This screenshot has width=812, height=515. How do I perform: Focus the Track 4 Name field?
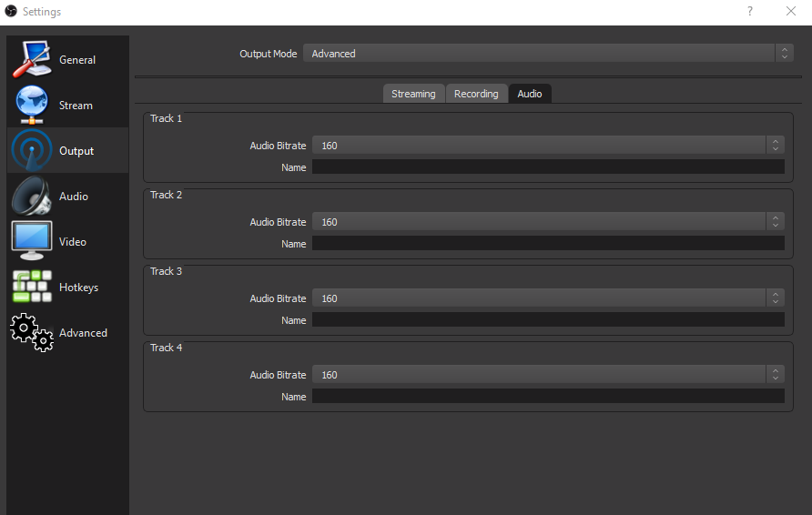[548, 397]
